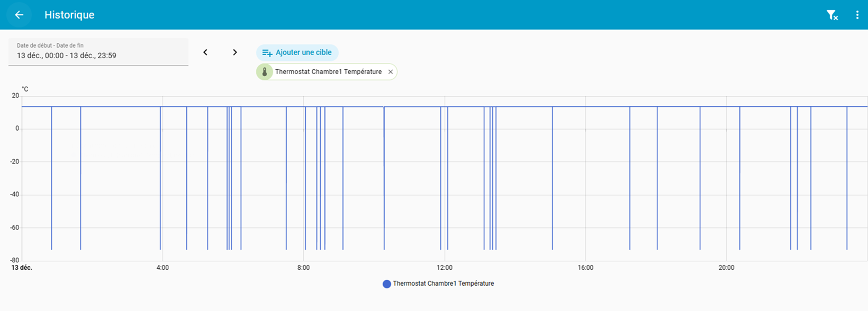Viewport: 868px width, 311px height.
Task: Toggle the Thermostat Chambre1 Température legend label
Action: pos(443,284)
